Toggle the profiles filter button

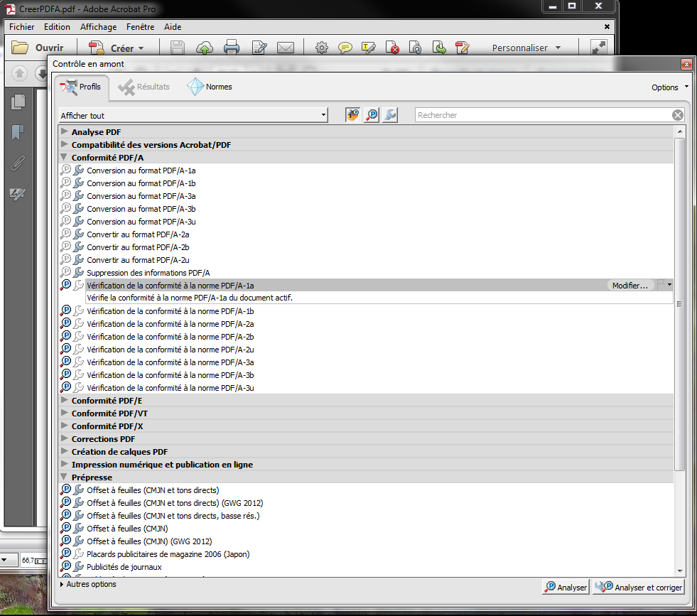coord(353,115)
